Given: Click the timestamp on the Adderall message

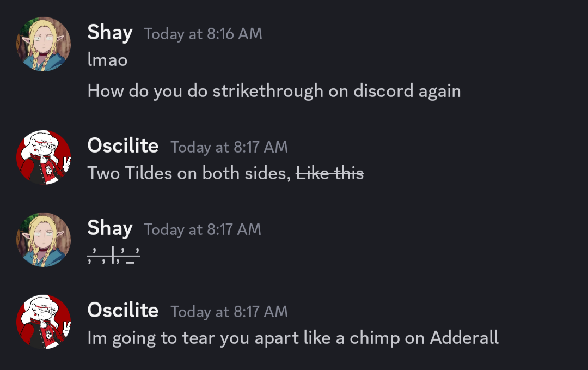Looking at the screenshot, I should (229, 311).
